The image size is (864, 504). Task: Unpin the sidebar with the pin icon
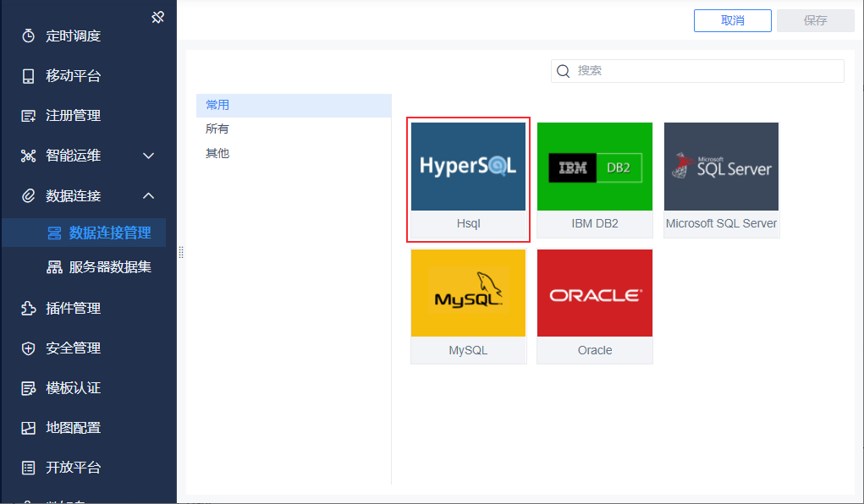pos(157,18)
